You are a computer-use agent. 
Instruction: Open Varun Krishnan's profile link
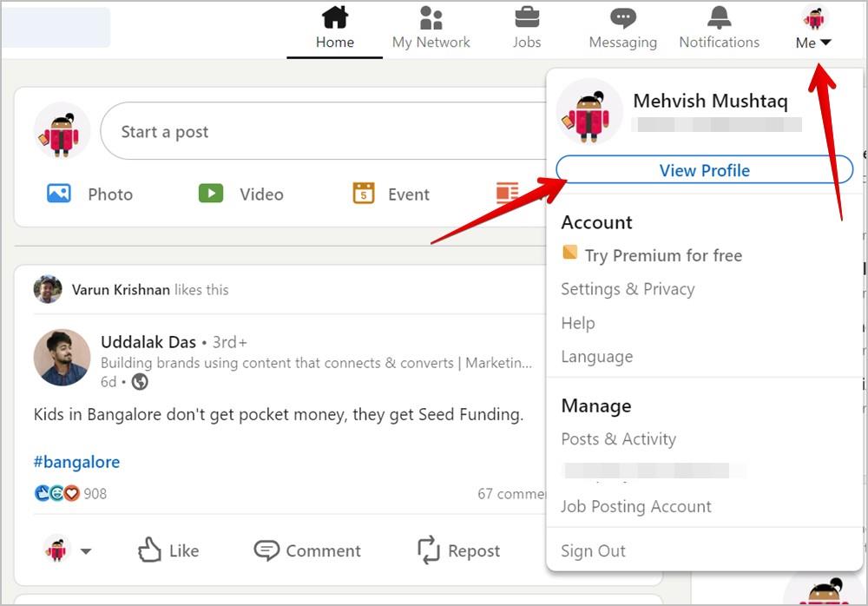point(121,290)
